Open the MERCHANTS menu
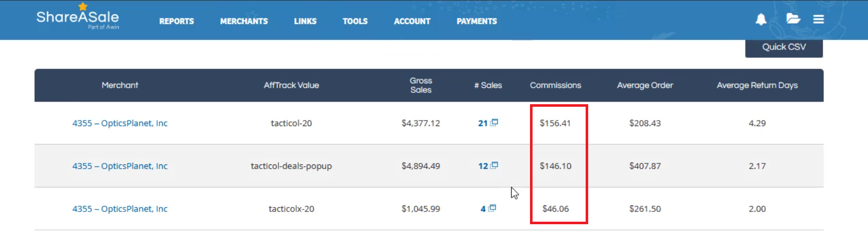Image resolution: width=868 pixels, height=237 pixels. (244, 21)
